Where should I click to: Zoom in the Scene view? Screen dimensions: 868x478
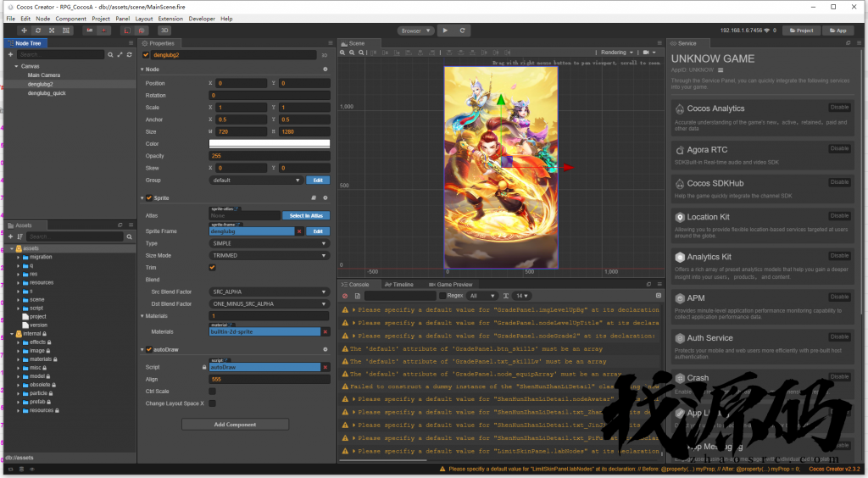pos(342,53)
